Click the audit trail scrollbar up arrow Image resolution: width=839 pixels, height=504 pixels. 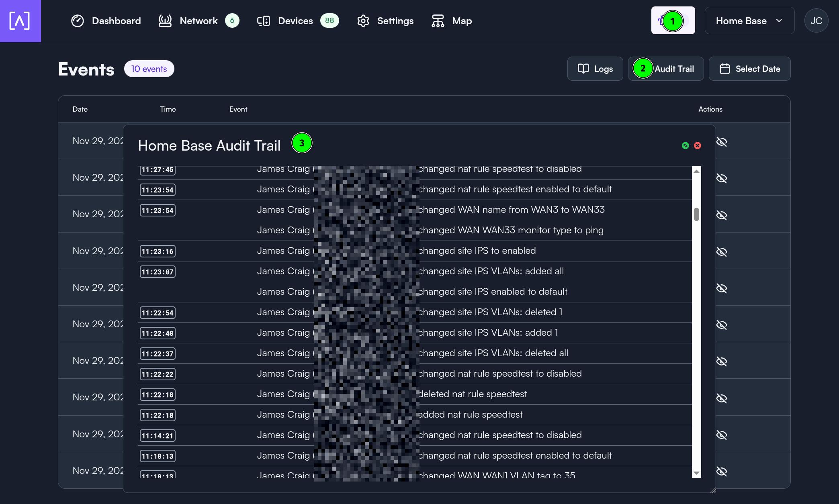click(696, 171)
